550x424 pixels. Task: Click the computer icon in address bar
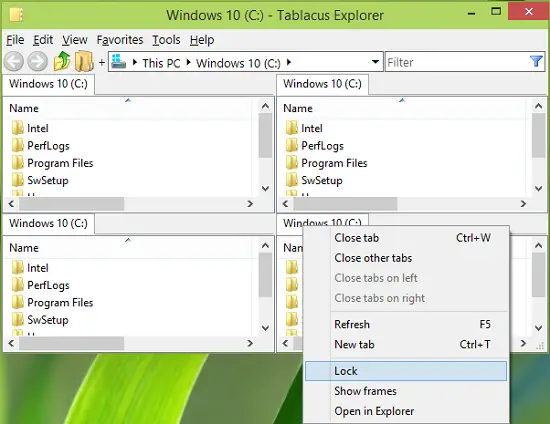pyautogui.click(x=119, y=61)
